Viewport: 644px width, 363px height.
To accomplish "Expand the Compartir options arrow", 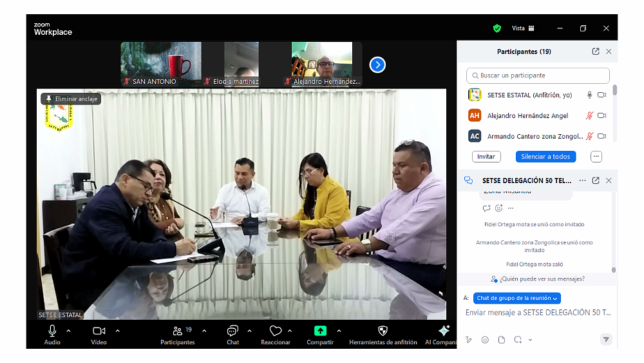I will click(x=339, y=331).
